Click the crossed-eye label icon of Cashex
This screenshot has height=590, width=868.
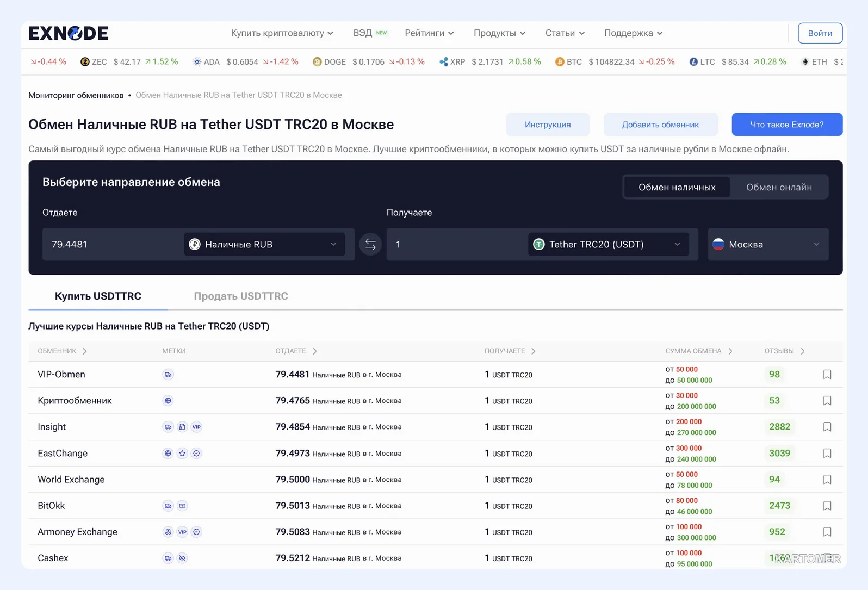[x=182, y=558]
